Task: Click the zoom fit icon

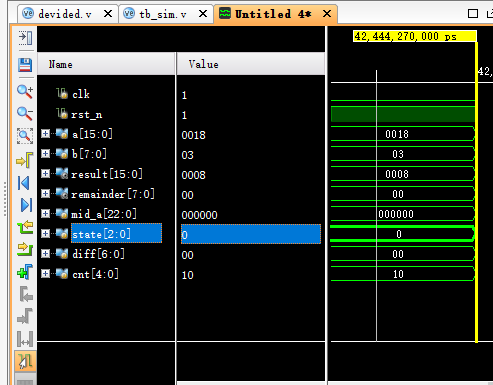Action: point(25,136)
